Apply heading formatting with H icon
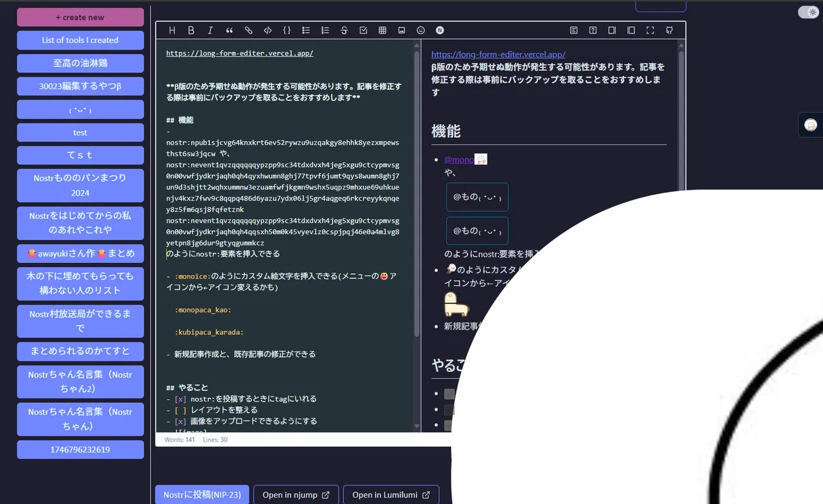Image resolution: width=823 pixels, height=504 pixels. 172,30
